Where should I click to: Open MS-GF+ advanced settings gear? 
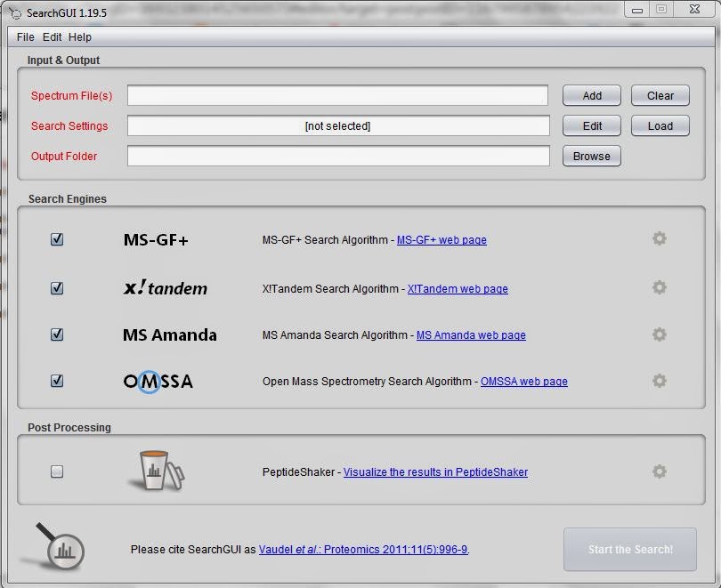(660, 238)
